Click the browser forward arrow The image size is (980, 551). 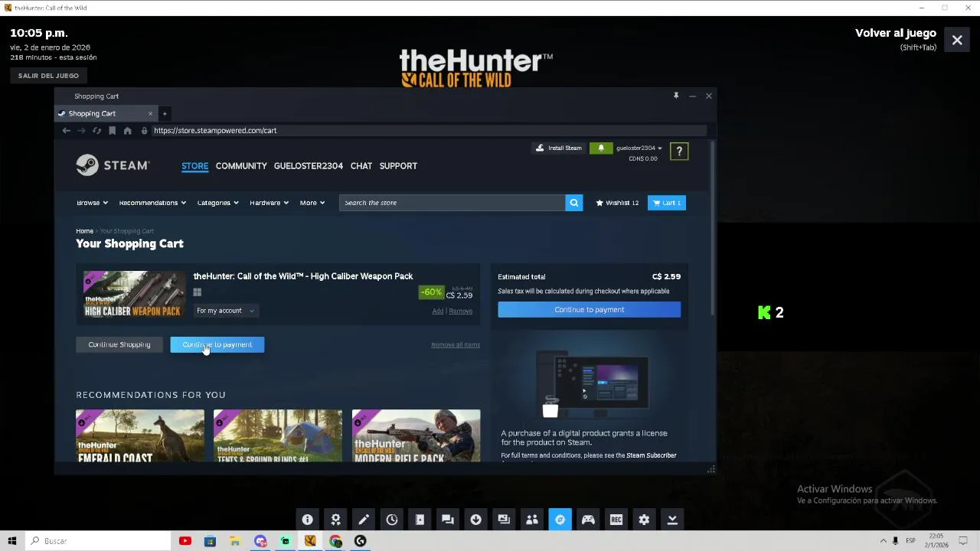point(81,131)
